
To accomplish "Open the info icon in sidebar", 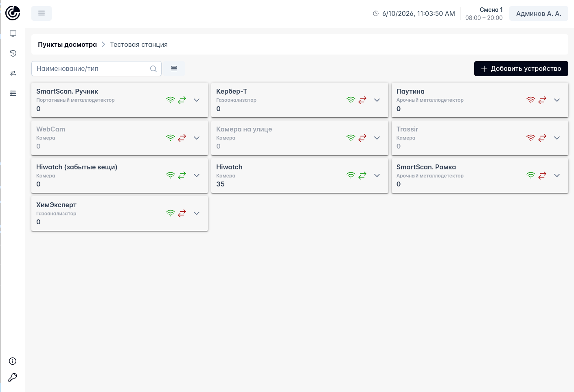I will [13, 361].
